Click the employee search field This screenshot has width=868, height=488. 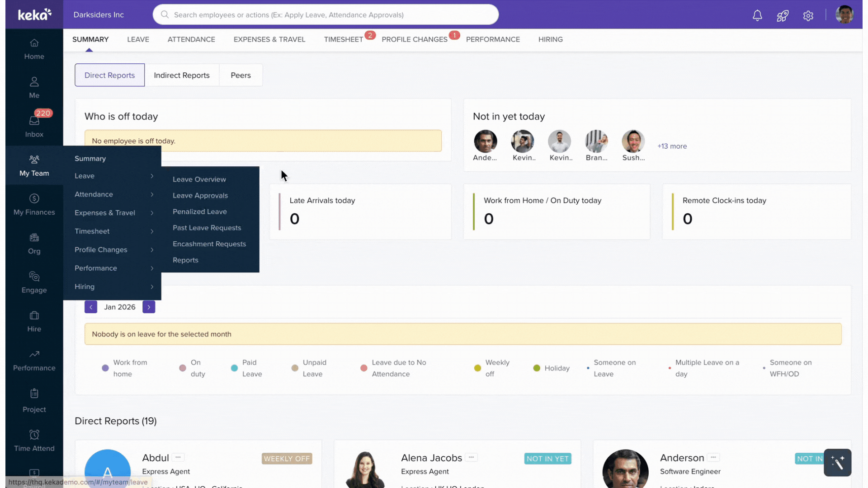pyautogui.click(x=325, y=15)
